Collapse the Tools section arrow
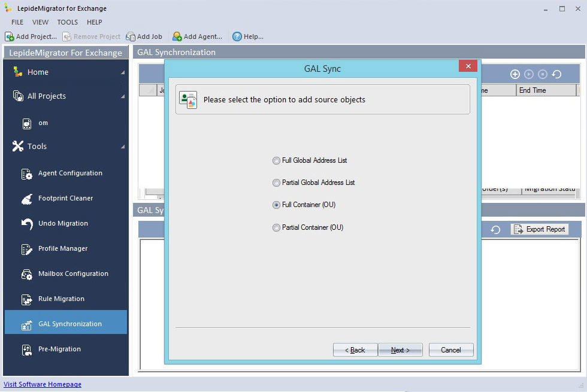The image size is (587, 392). [123, 147]
